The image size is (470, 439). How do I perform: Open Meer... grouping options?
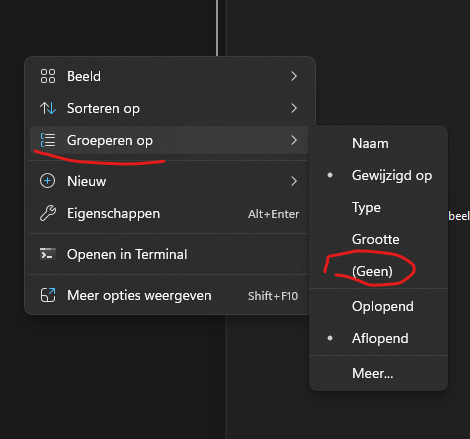(x=378, y=373)
